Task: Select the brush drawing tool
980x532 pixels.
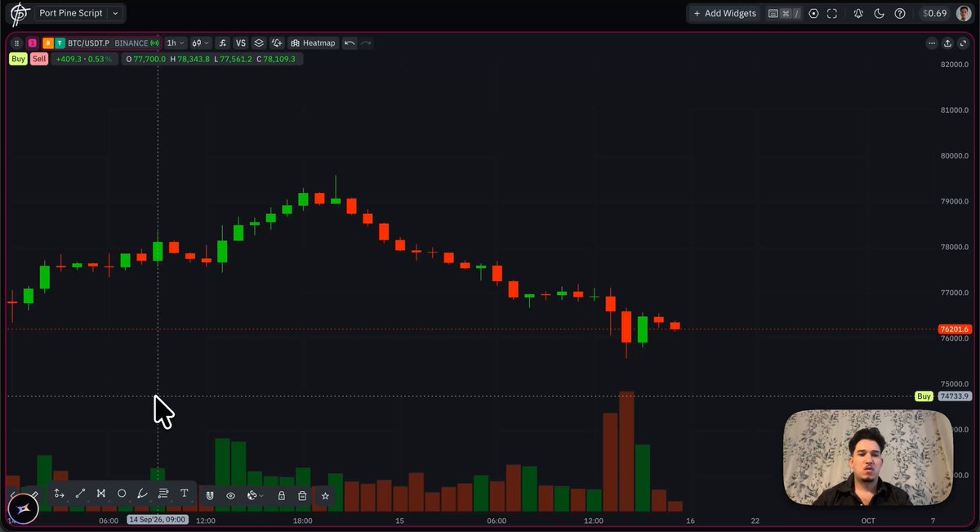Action: [x=142, y=494]
